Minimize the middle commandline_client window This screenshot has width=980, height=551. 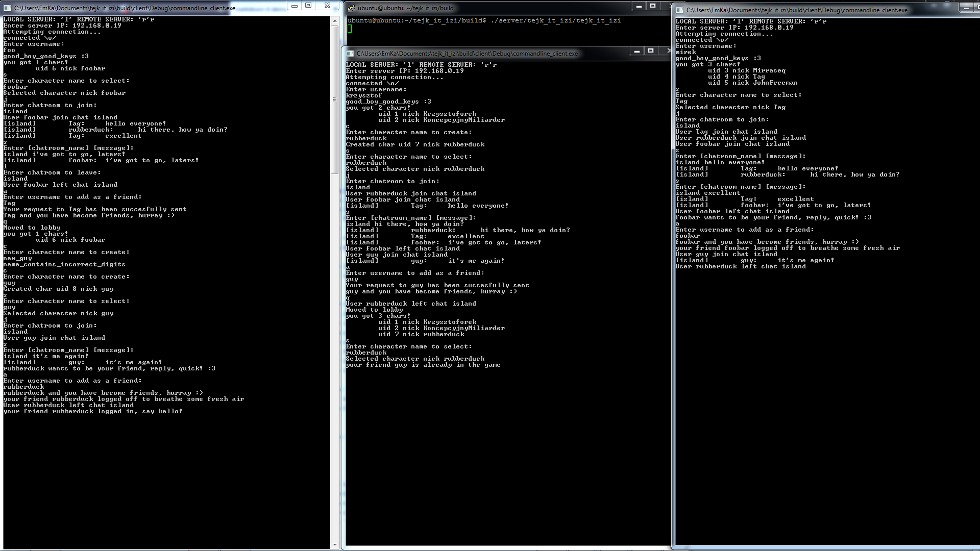pyautogui.click(x=636, y=51)
